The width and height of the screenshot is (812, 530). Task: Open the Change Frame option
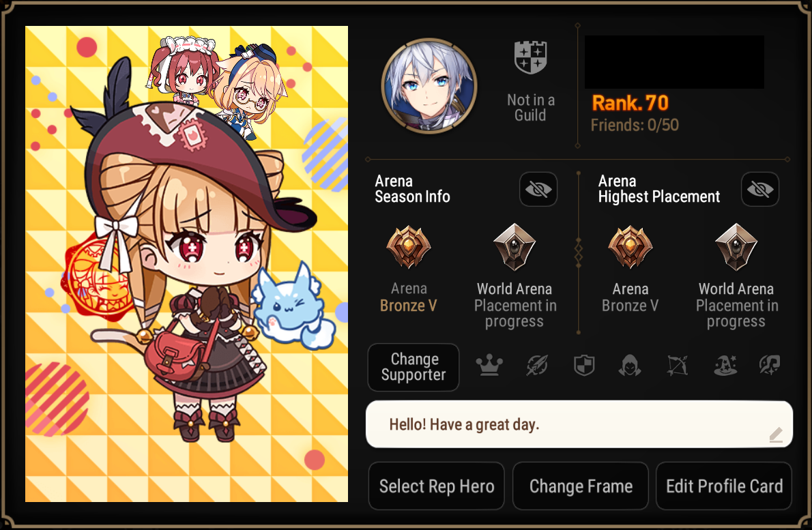(581, 486)
